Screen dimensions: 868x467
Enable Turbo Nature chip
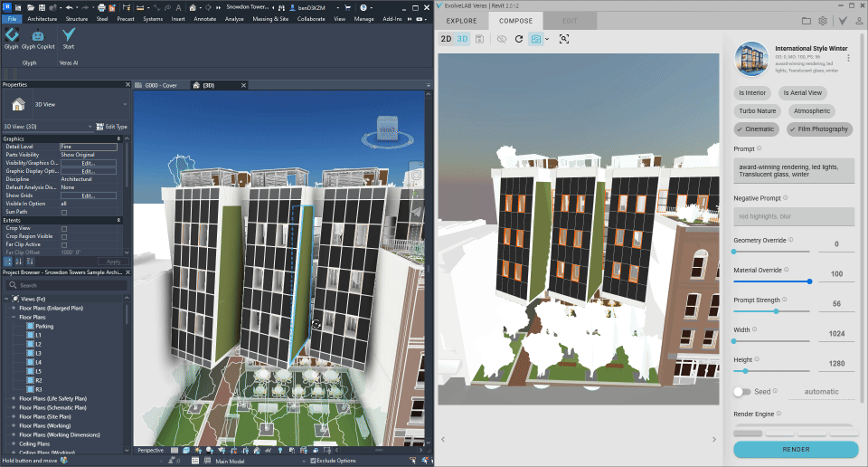pyautogui.click(x=758, y=110)
